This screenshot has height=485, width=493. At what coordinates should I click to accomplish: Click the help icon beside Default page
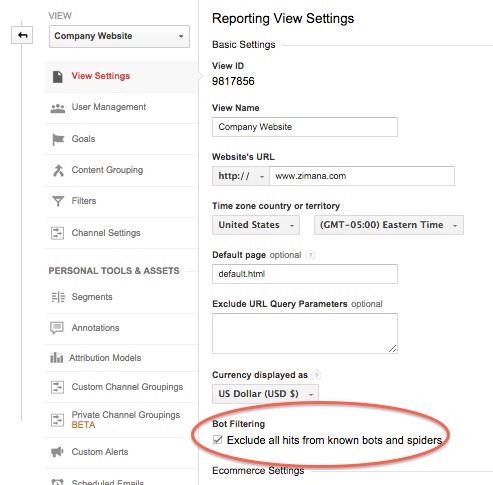[x=310, y=256]
